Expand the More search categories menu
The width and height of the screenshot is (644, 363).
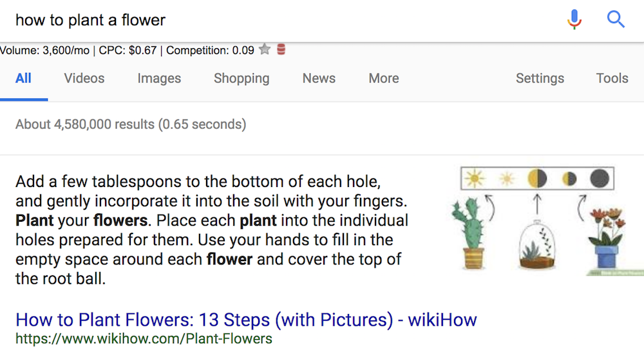pyautogui.click(x=384, y=78)
